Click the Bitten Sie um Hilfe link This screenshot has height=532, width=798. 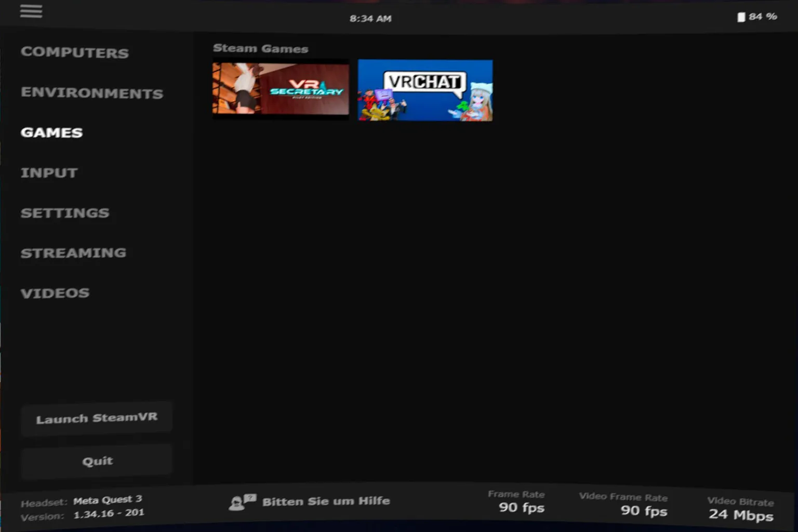click(x=326, y=501)
